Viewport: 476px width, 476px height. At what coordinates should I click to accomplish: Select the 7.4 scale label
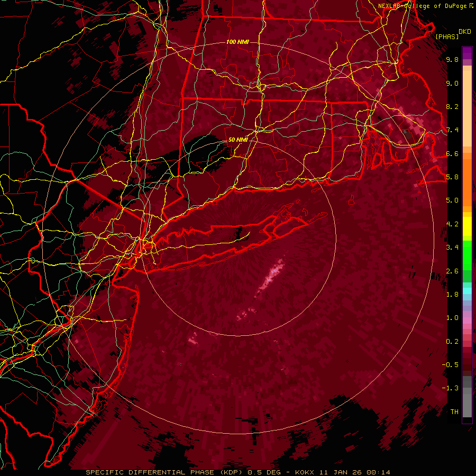coord(452,130)
